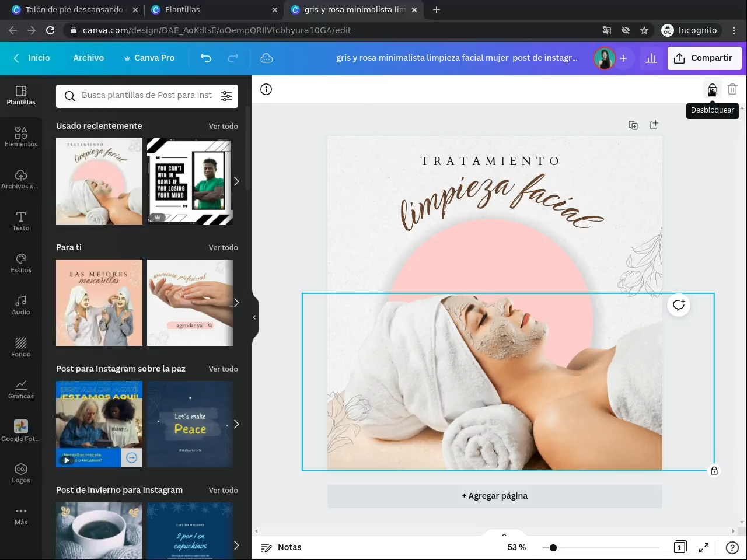Switch to the Talón de pie descansando tab

pos(75,10)
